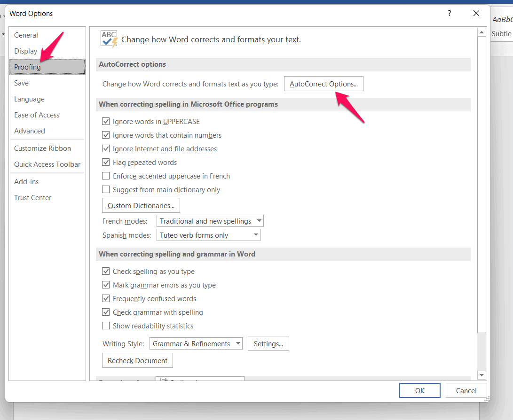Enable Enforce accented uppercase in French
The width and height of the screenshot is (513, 420).
[x=106, y=176]
